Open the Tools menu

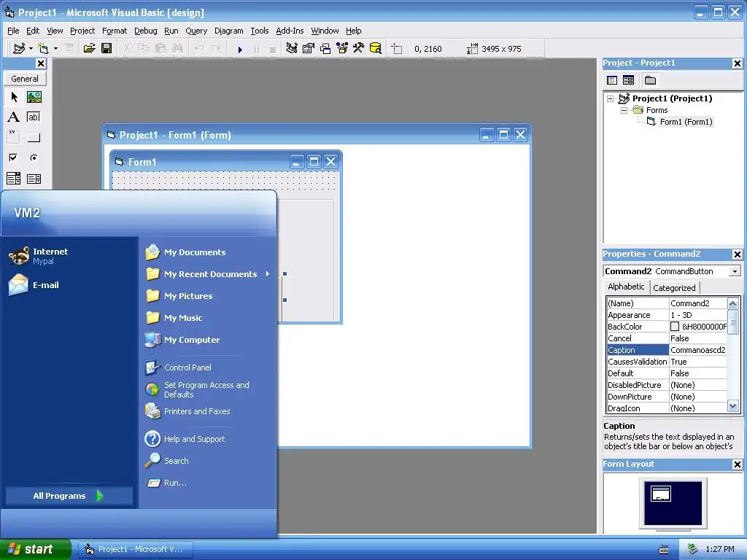tap(260, 31)
